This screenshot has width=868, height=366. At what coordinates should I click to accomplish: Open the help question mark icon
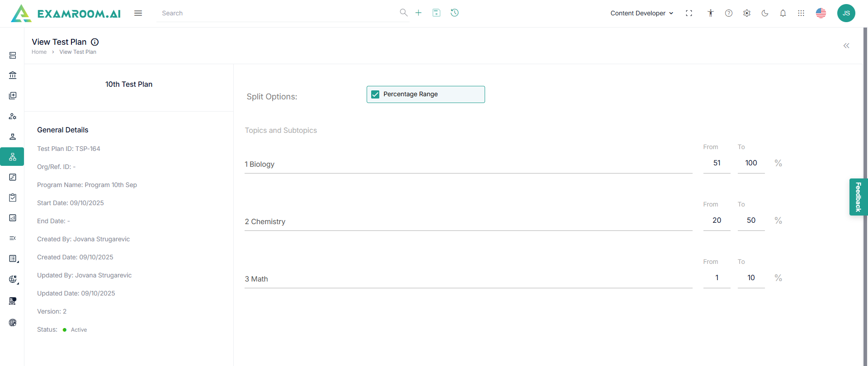point(728,13)
